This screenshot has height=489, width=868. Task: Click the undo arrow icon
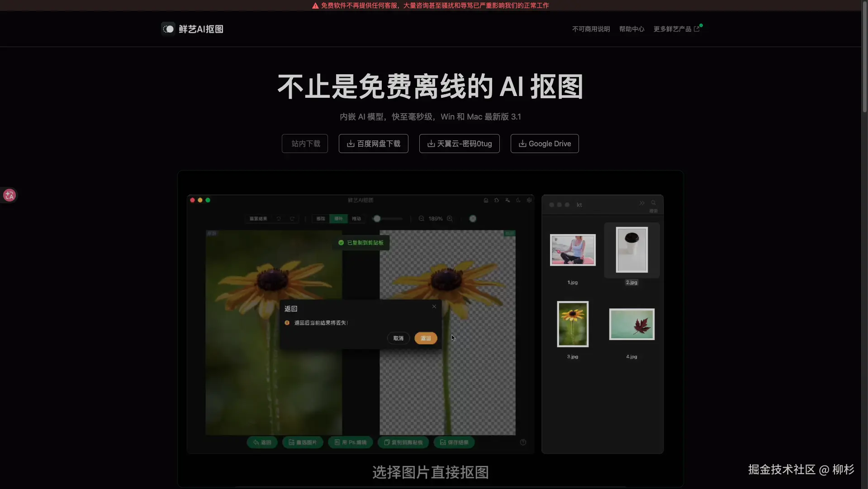(279, 219)
